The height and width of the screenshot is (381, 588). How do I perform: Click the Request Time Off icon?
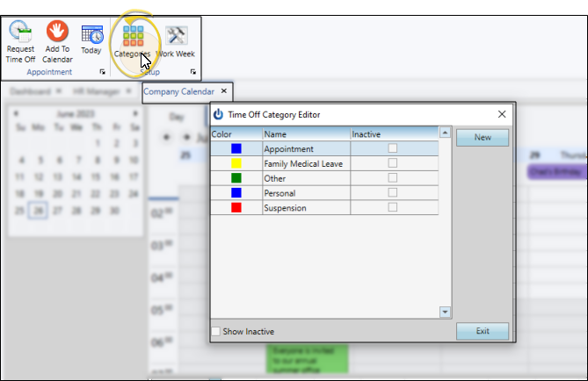20,36
